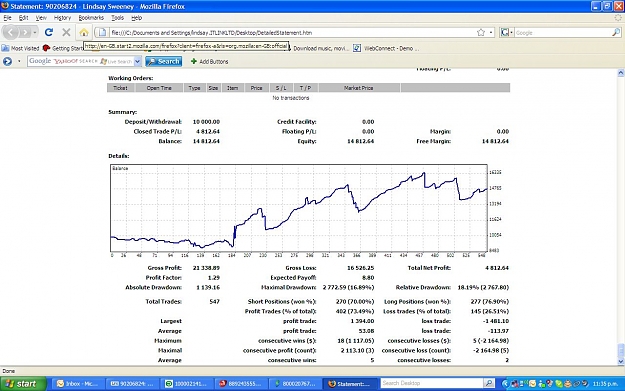Open the address bar history dropdown

pyautogui.click(x=491, y=33)
